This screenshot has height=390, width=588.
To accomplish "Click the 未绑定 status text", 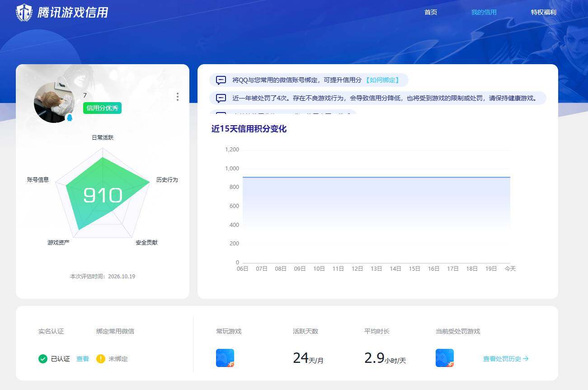I will click(x=118, y=359).
